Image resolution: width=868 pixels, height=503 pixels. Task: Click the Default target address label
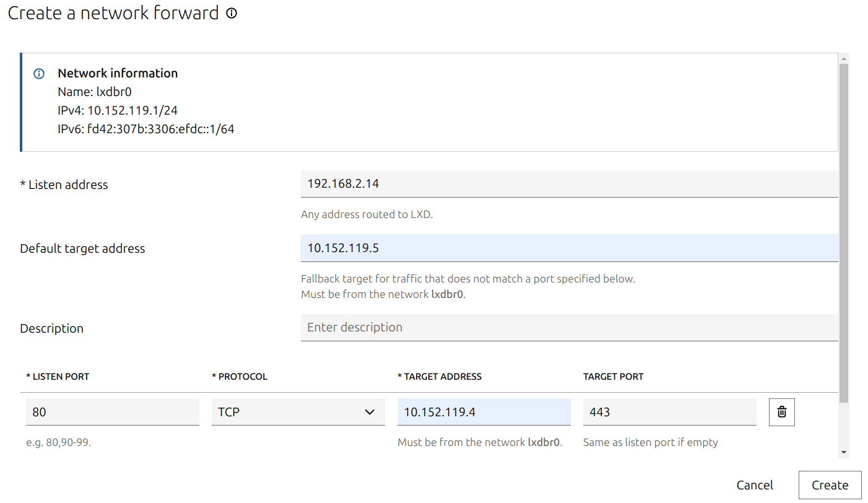point(82,248)
